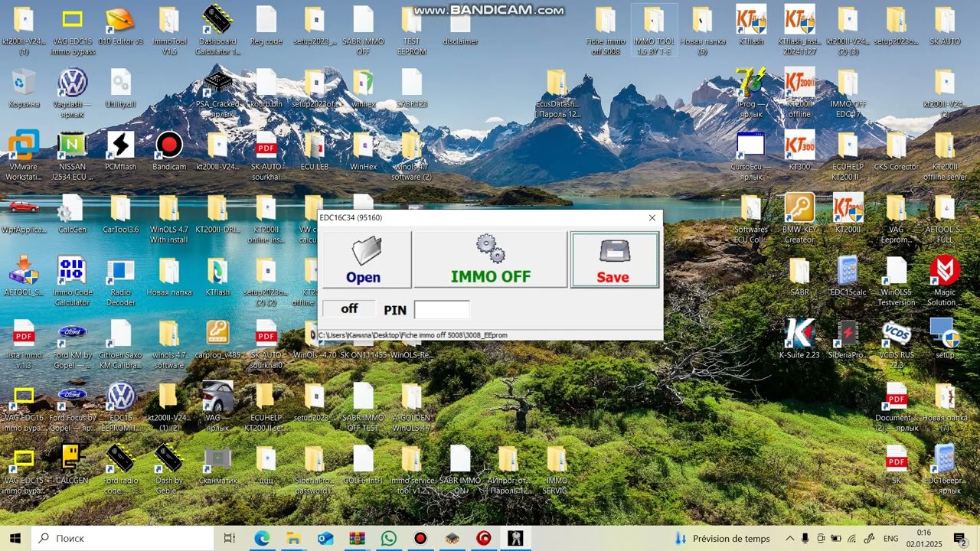
Task: Select the ImmoTool V1.5 folder
Action: pyautogui.click(x=169, y=31)
